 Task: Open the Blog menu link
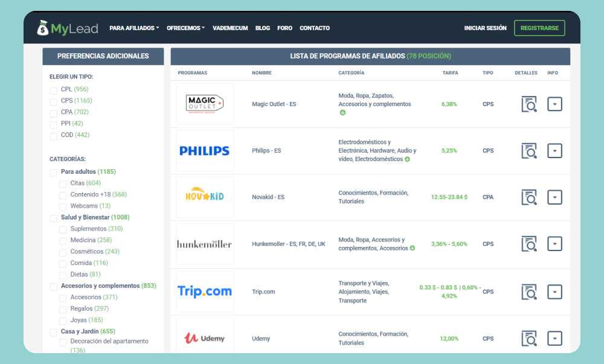tap(263, 28)
